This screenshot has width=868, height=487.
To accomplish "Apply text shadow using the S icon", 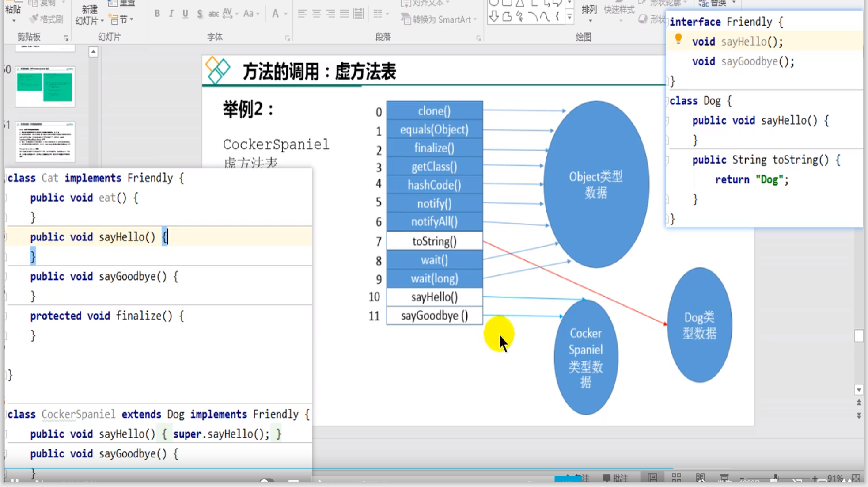I will (x=200, y=14).
